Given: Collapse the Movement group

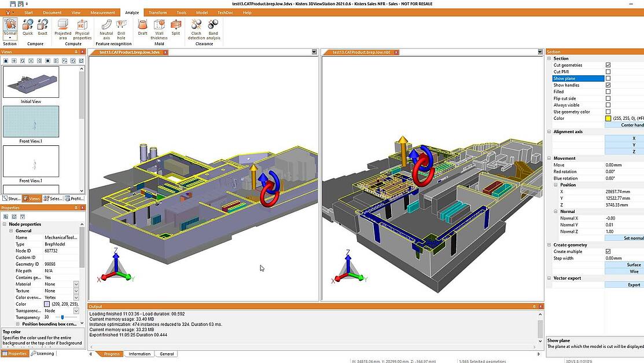Looking at the screenshot, I should [x=549, y=158].
